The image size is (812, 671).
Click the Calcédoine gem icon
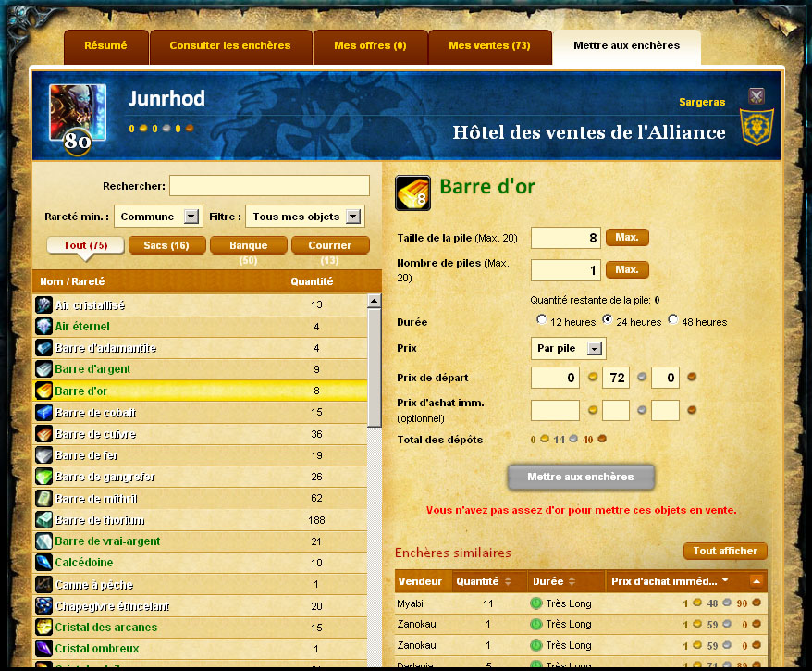43,563
